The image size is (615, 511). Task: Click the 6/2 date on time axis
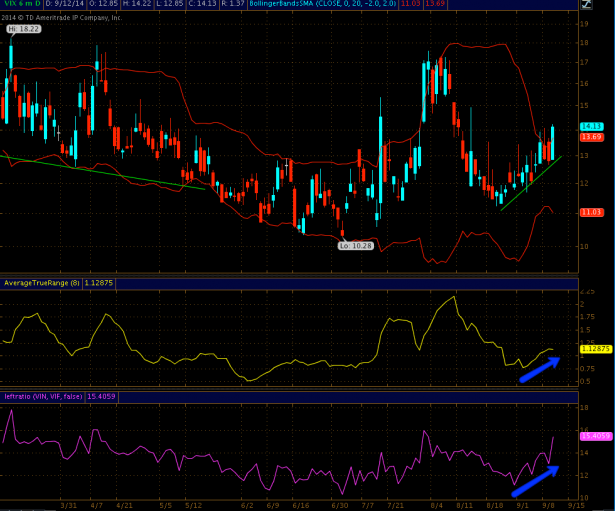[x=247, y=505]
